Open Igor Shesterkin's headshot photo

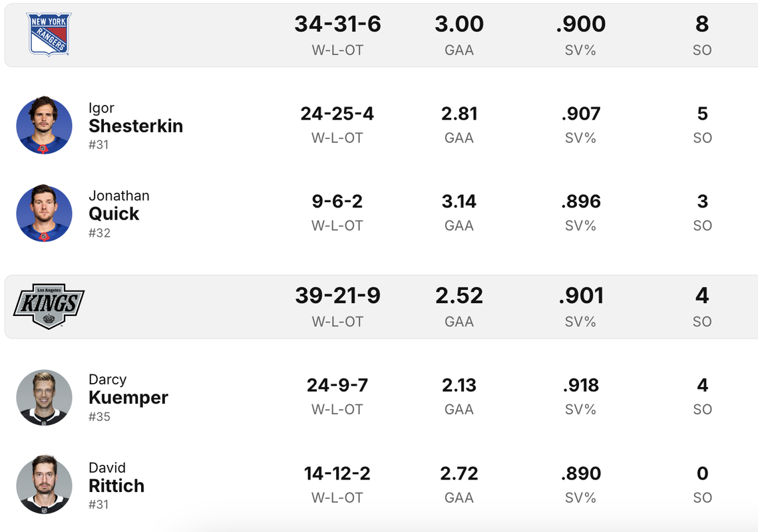[x=44, y=125]
